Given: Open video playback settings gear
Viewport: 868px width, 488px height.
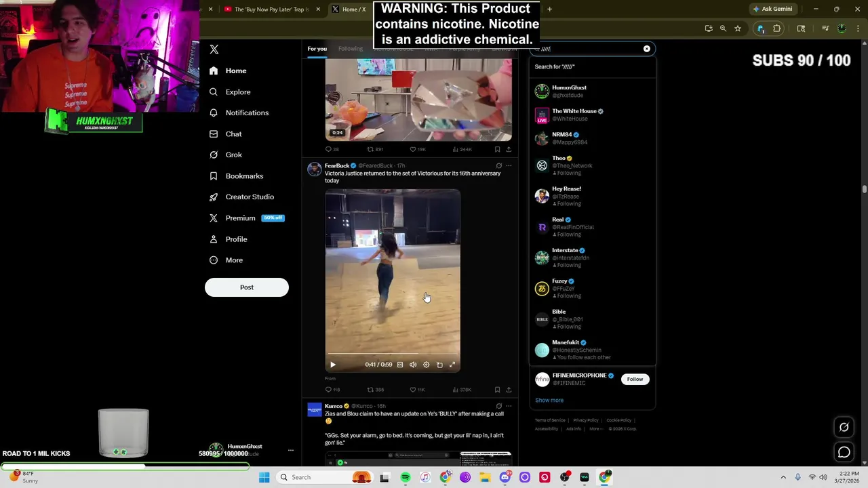Looking at the screenshot, I should point(426,365).
